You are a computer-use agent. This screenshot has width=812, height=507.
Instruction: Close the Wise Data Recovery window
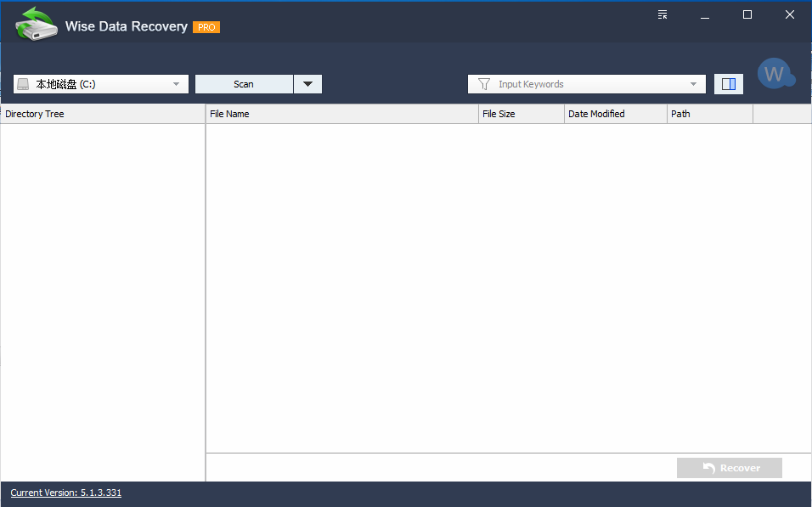790,14
